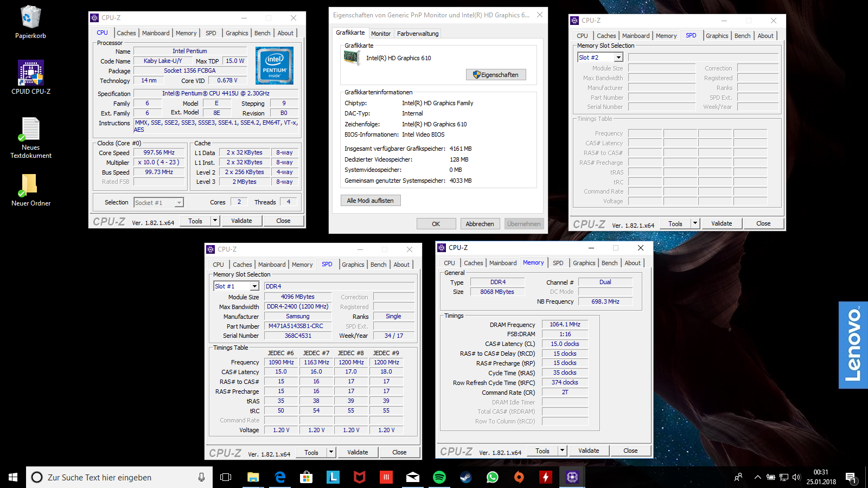Click Tools button in Slot #2 CPU-Z window
This screenshot has width=868, height=488.
(675, 223)
